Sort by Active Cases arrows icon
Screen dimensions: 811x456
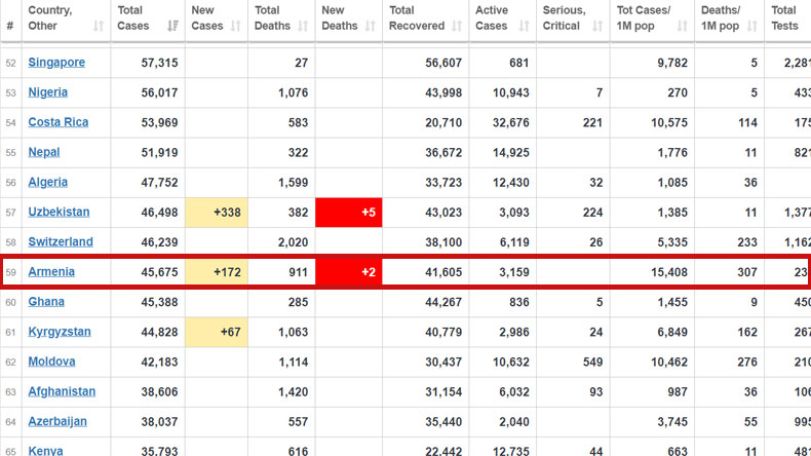click(x=524, y=26)
